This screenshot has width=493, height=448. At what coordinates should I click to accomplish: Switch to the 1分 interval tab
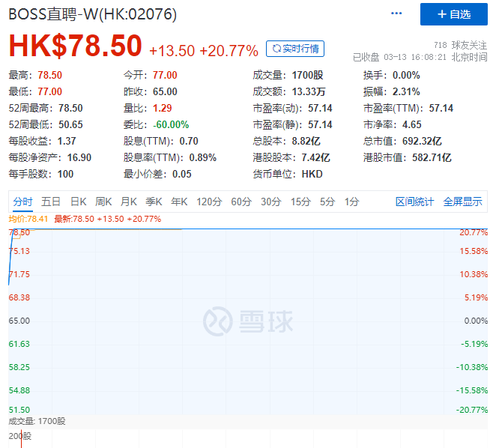pyautogui.click(x=351, y=202)
